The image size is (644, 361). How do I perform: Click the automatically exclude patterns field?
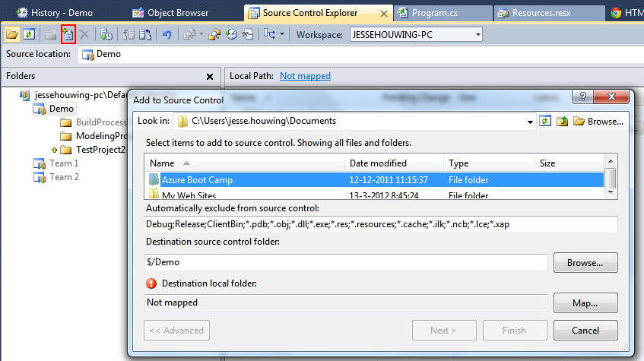pos(381,224)
